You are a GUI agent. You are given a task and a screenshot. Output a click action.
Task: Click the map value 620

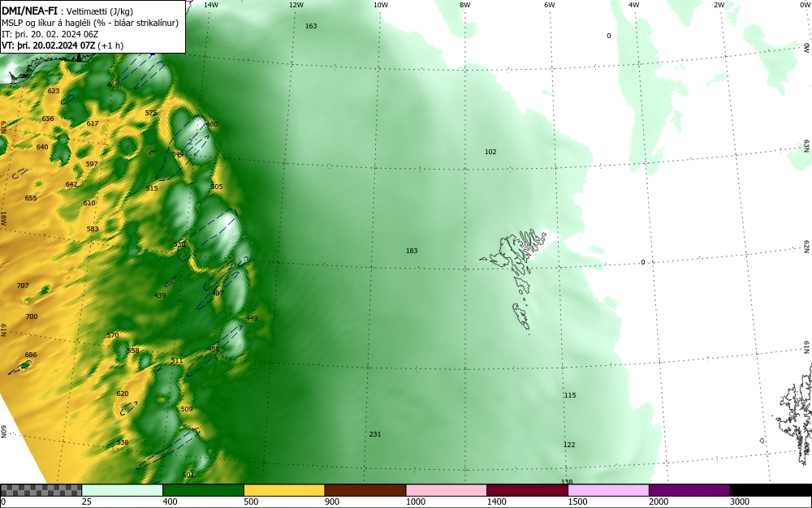tap(123, 394)
